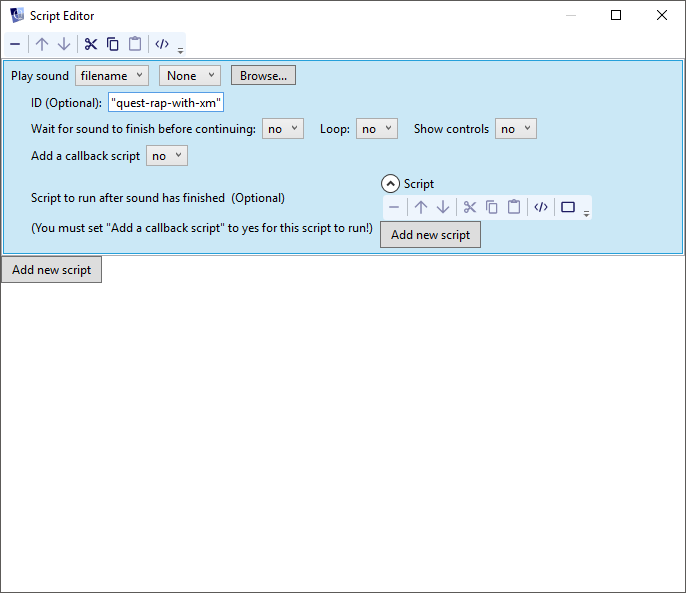Click the copy icon in top toolbar
Screen dimensions: 686x593
coord(113,44)
